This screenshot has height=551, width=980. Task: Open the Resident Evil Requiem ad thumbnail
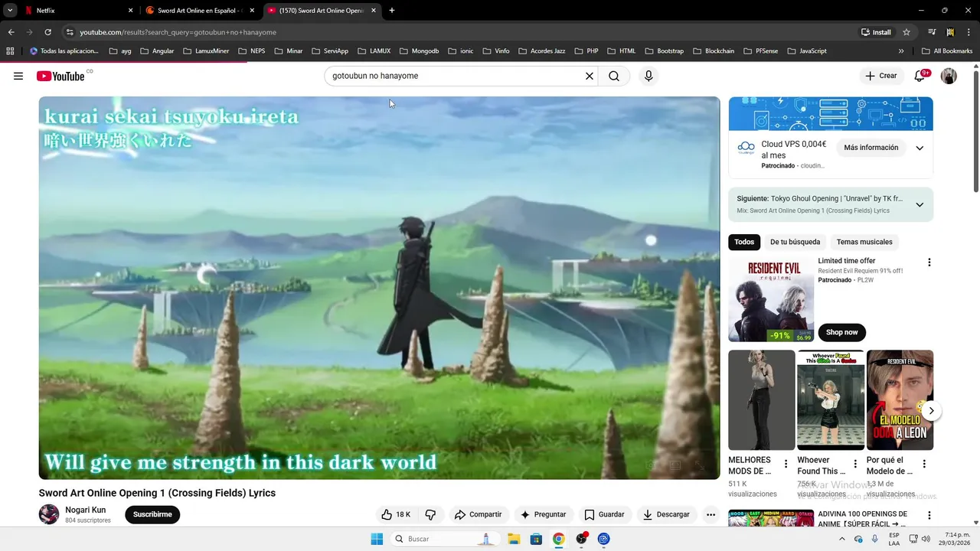[771, 299]
